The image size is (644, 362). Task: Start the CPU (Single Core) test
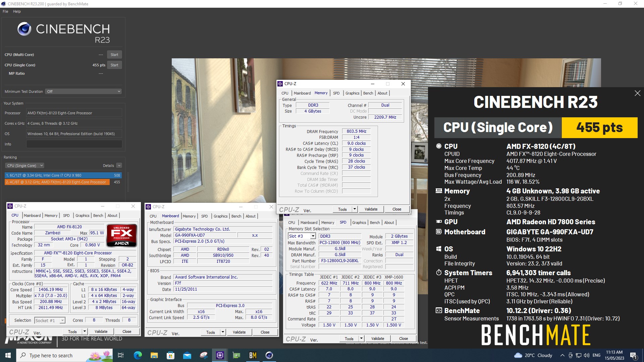114,65
